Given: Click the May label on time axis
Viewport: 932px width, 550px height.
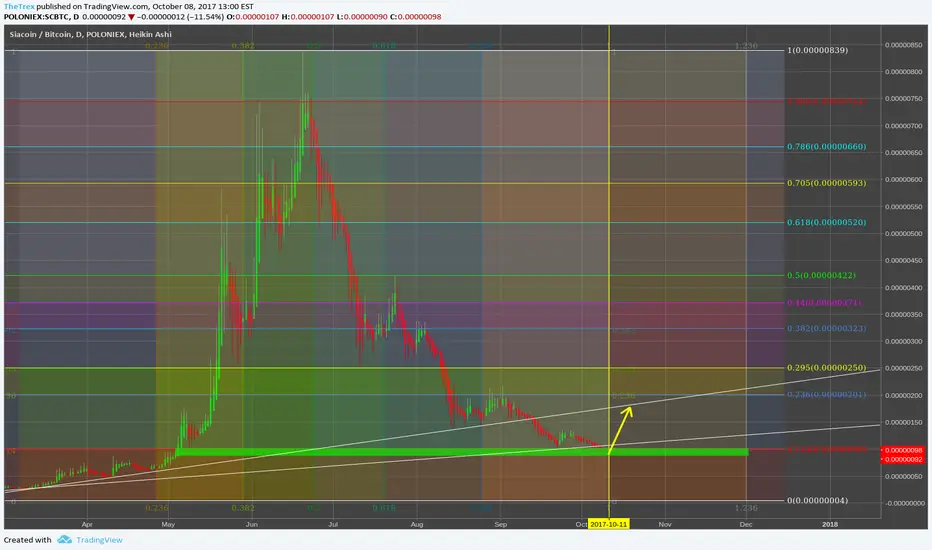Looking at the screenshot, I should click(x=168, y=524).
